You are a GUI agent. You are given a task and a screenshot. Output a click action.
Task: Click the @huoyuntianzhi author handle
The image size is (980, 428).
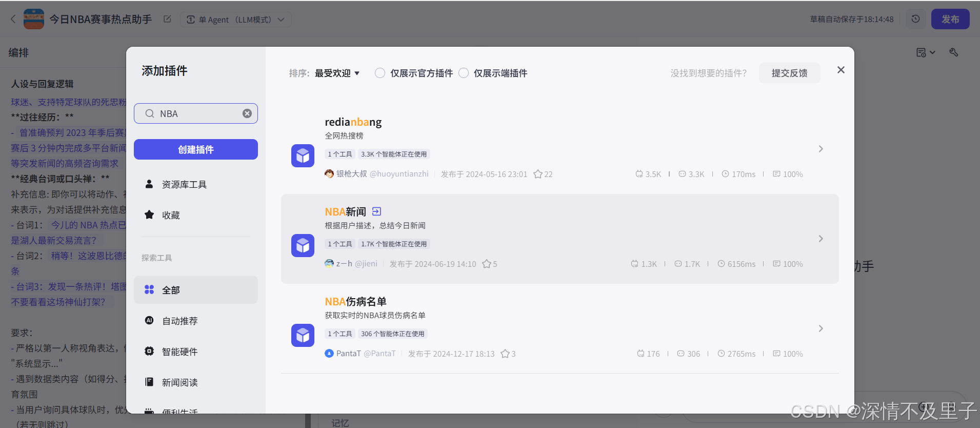[399, 174]
